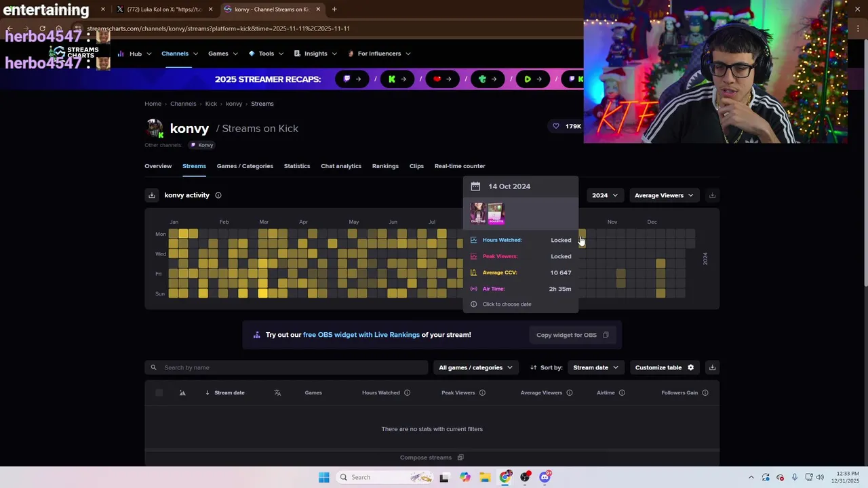This screenshot has width=868, height=488.
Task: Click Hours Watched info icon in table header
Action: 407,392
